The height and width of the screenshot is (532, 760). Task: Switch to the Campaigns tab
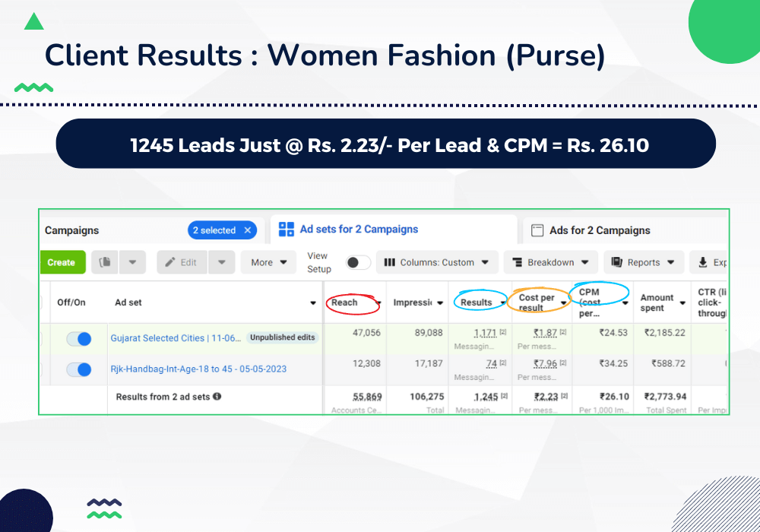click(72, 230)
